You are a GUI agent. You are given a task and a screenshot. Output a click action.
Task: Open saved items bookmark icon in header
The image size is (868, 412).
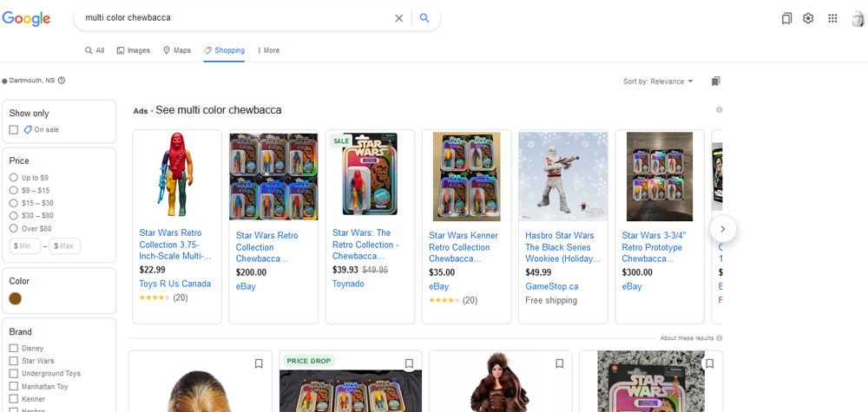[786, 19]
